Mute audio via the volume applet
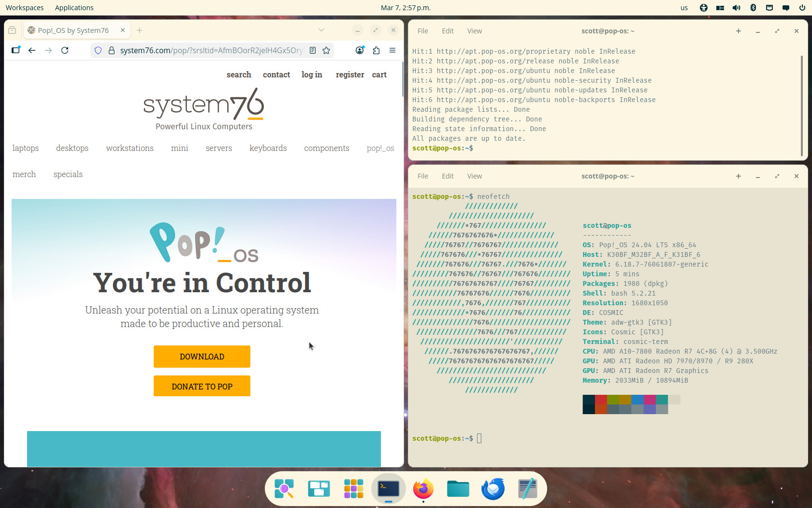 (737, 7)
